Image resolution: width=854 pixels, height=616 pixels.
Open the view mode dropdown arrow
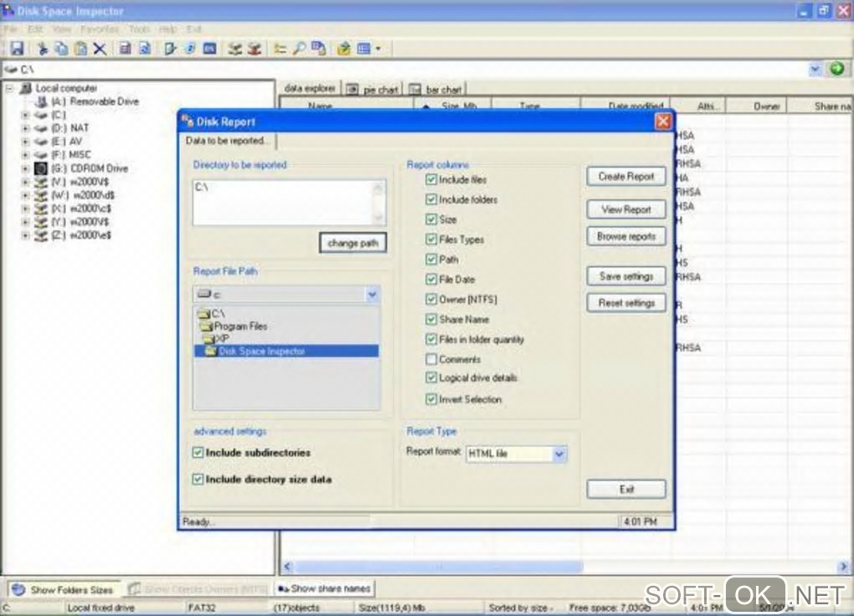tap(378, 49)
